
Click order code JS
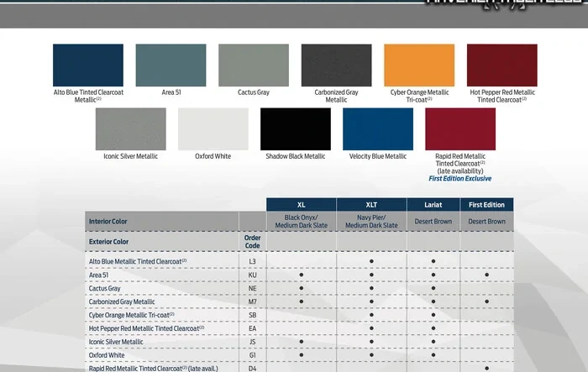coord(252,342)
